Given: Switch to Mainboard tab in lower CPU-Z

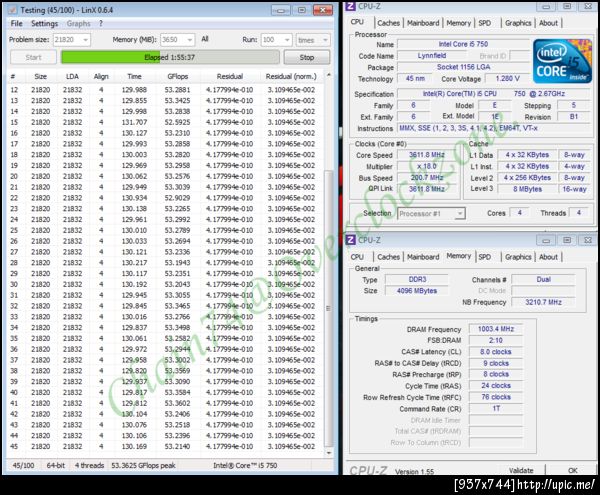Looking at the screenshot, I should [x=423, y=257].
